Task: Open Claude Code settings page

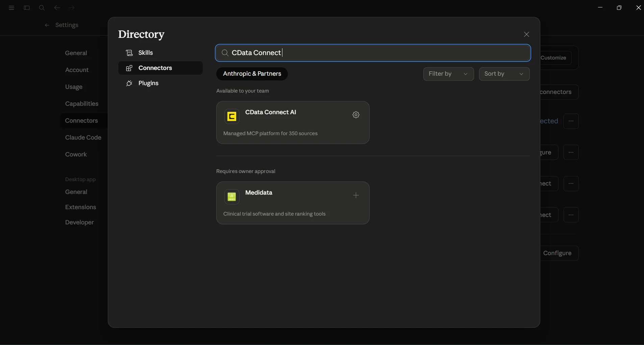Action: tap(83, 138)
